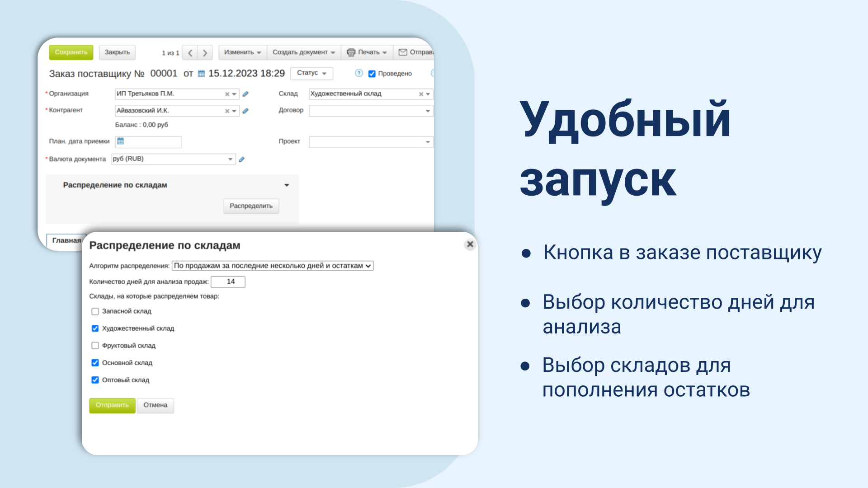The height and width of the screenshot is (488, 868).
Task: Expand the Организация dropdown arrow
Action: pos(234,94)
